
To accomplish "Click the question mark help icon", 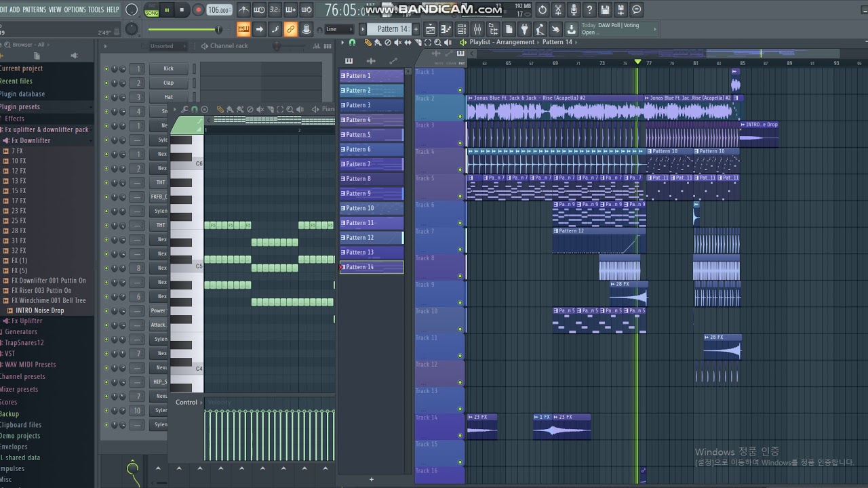I will pyautogui.click(x=589, y=9).
